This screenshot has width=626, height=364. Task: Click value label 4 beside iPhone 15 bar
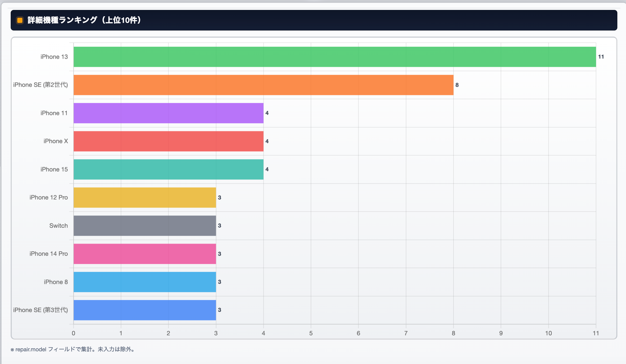(x=267, y=169)
